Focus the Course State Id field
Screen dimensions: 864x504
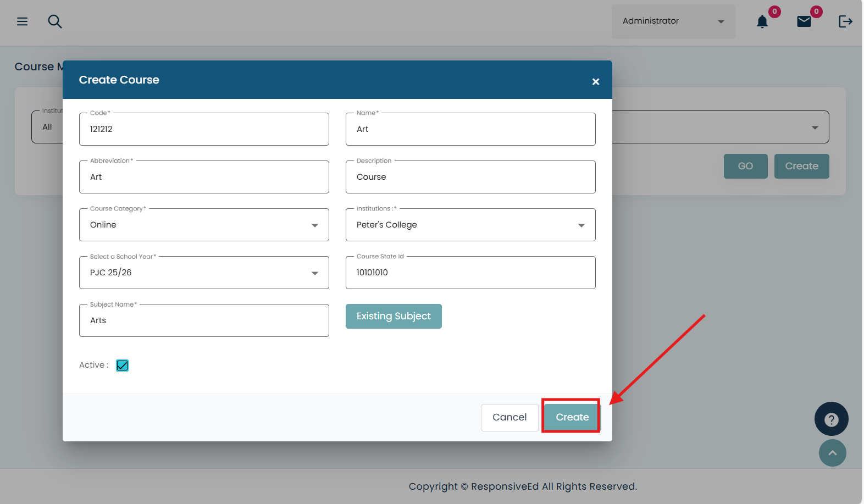point(470,273)
